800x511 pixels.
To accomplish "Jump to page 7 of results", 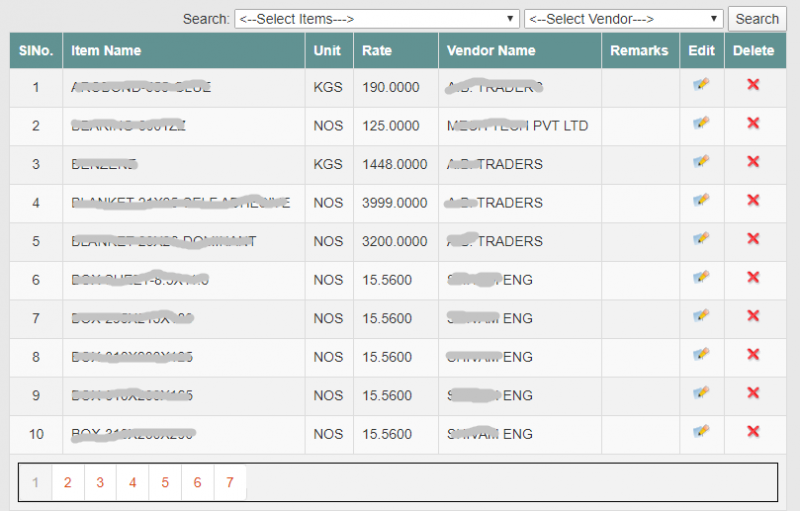I will click(229, 483).
